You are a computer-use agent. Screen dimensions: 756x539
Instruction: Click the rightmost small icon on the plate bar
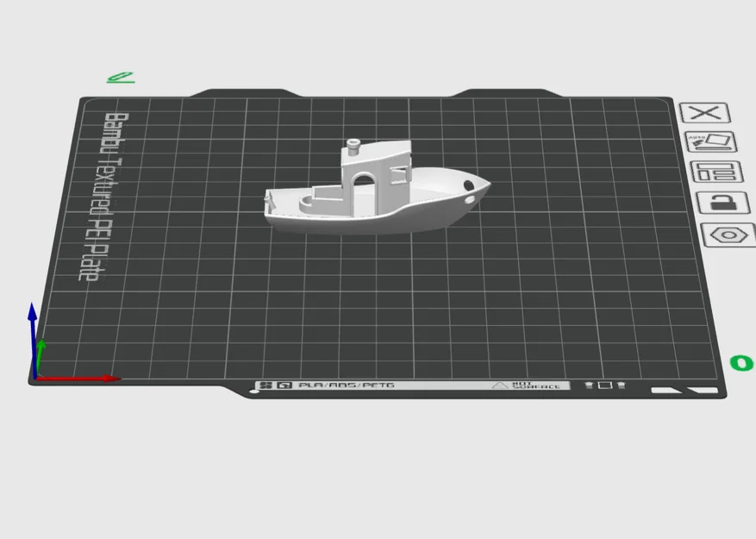point(621,385)
